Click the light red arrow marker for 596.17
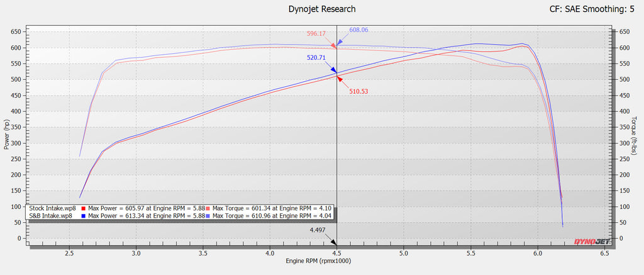The width and height of the screenshot is (644, 275). [x=334, y=45]
